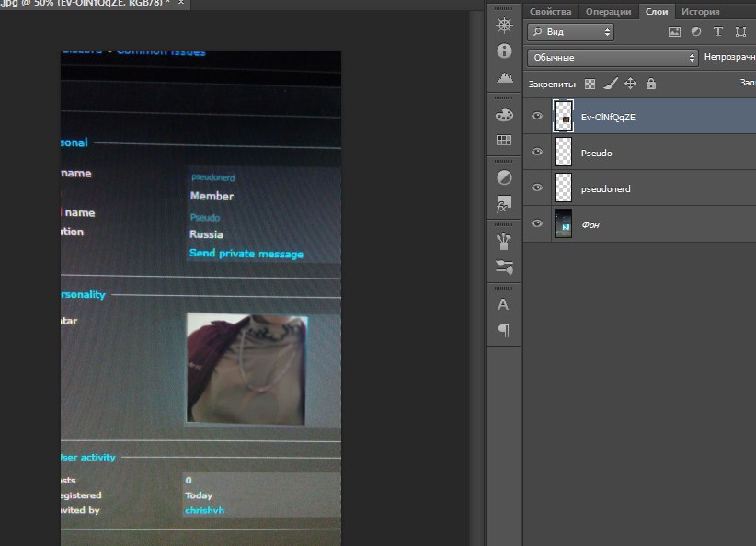This screenshot has width=756, height=546.
Task: Open the Info panel icon
Action: click(504, 51)
